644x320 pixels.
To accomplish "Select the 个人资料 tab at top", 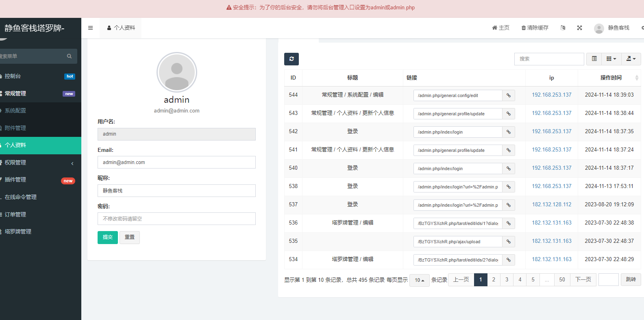I will 121,28.
